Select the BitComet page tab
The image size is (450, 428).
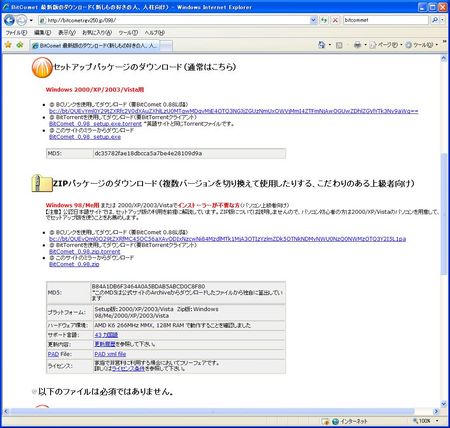point(95,46)
